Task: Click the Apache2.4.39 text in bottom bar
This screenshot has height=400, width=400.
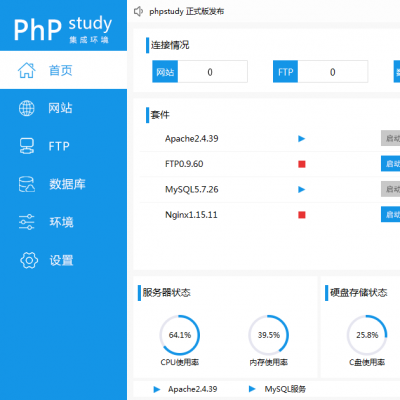Action: [193, 389]
